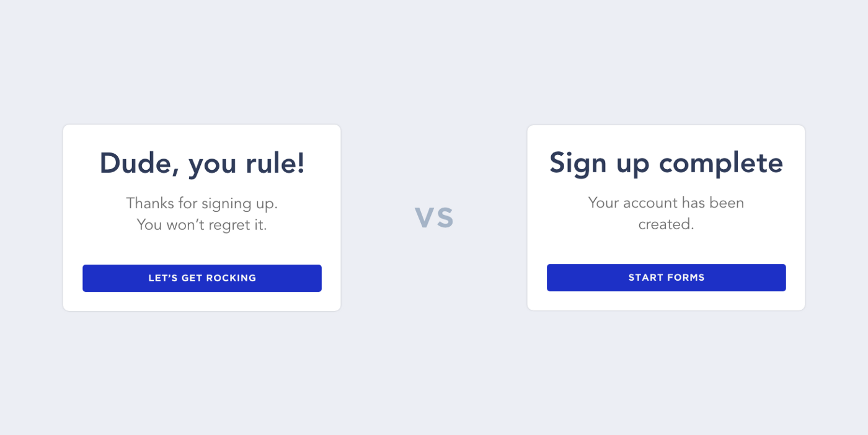Select the "Sign up complete" heading
This screenshot has height=435, width=868.
[x=666, y=164]
